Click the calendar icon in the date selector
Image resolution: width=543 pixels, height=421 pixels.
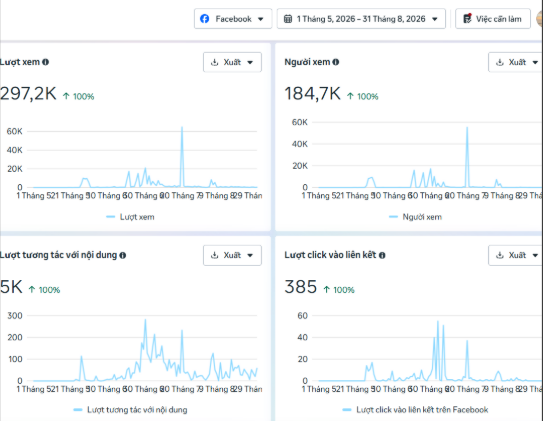pos(288,19)
